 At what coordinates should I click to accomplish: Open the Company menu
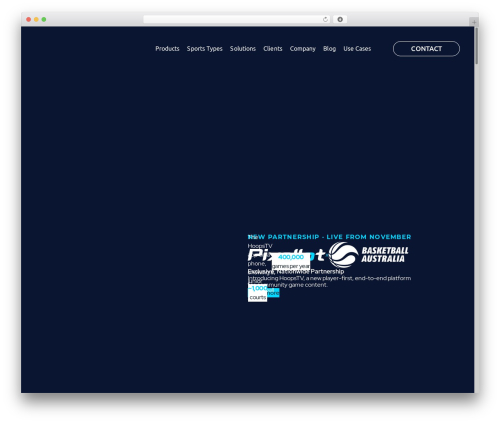(303, 49)
